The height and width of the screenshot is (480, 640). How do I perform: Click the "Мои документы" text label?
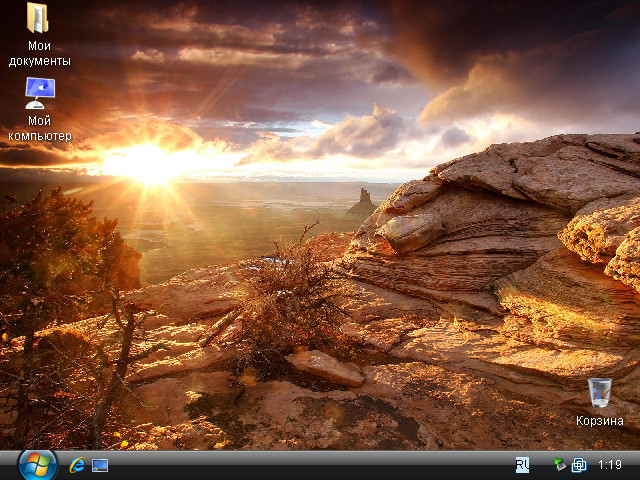39,54
